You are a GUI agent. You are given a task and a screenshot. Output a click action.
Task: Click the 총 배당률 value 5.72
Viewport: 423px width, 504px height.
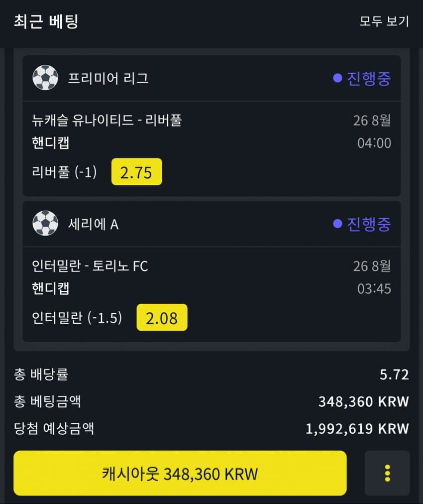click(394, 375)
